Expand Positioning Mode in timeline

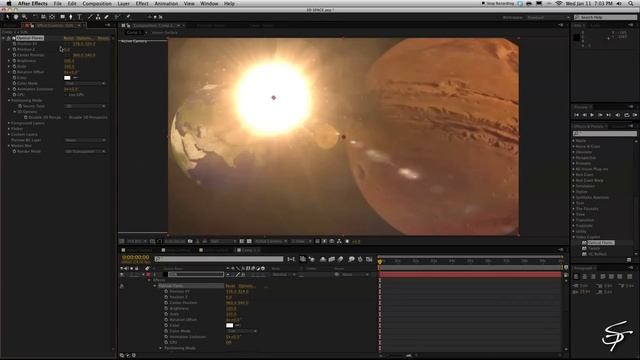[160, 348]
